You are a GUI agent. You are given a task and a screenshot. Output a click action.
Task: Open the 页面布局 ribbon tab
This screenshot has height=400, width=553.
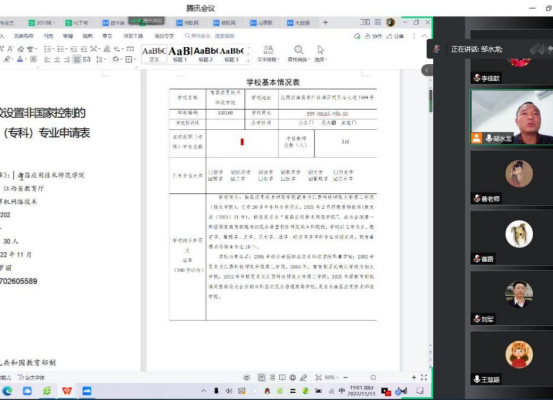point(23,36)
